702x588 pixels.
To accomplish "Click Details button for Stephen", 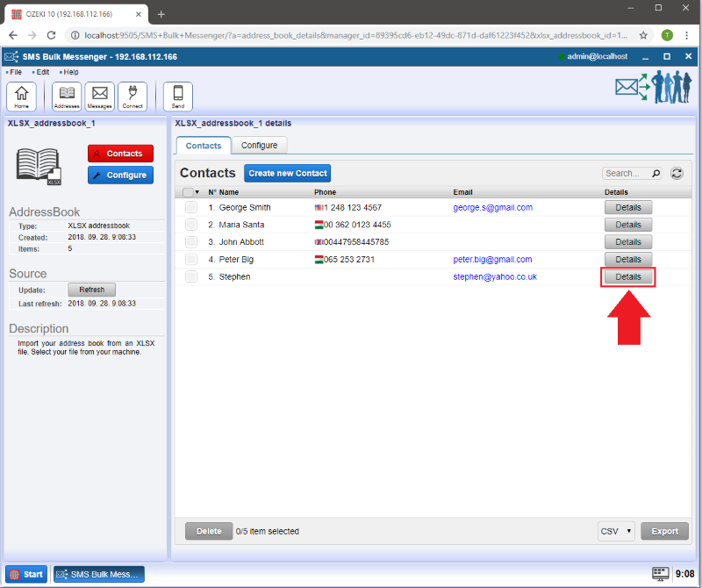I will coord(627,277).
